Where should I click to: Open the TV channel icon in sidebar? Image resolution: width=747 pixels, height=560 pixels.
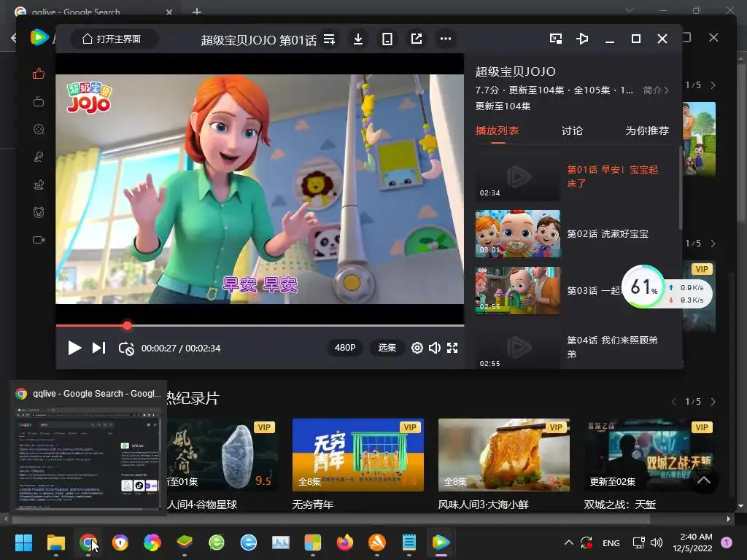click(x=39, y=101)
